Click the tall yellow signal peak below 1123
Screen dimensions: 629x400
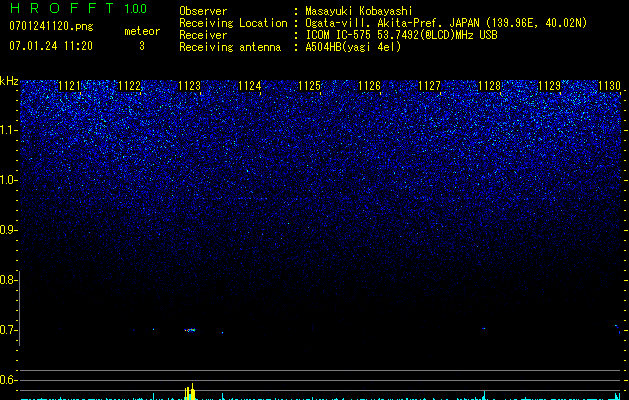(x=193, y=391)
